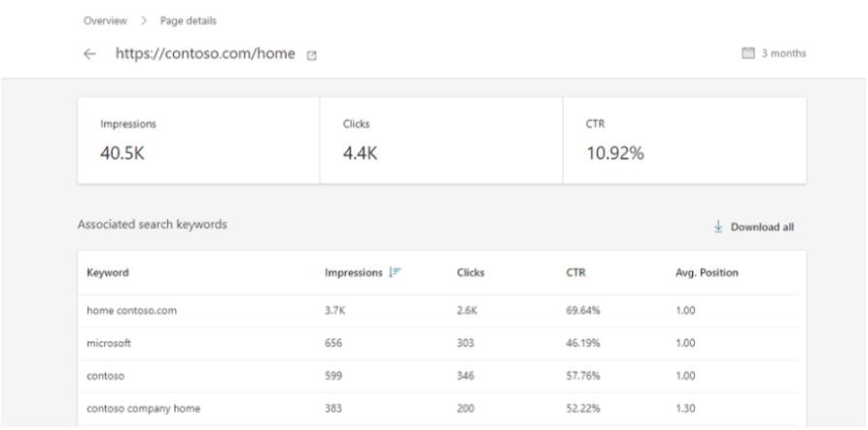
Task: Click the breadcrumb chevron separator
Action: click(144, 21)
